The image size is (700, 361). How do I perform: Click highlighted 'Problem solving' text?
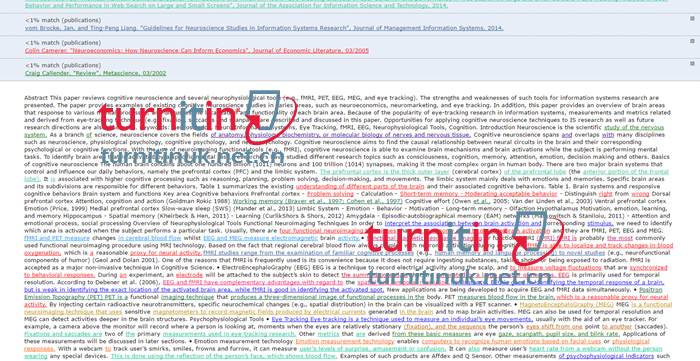pos(331,194)
